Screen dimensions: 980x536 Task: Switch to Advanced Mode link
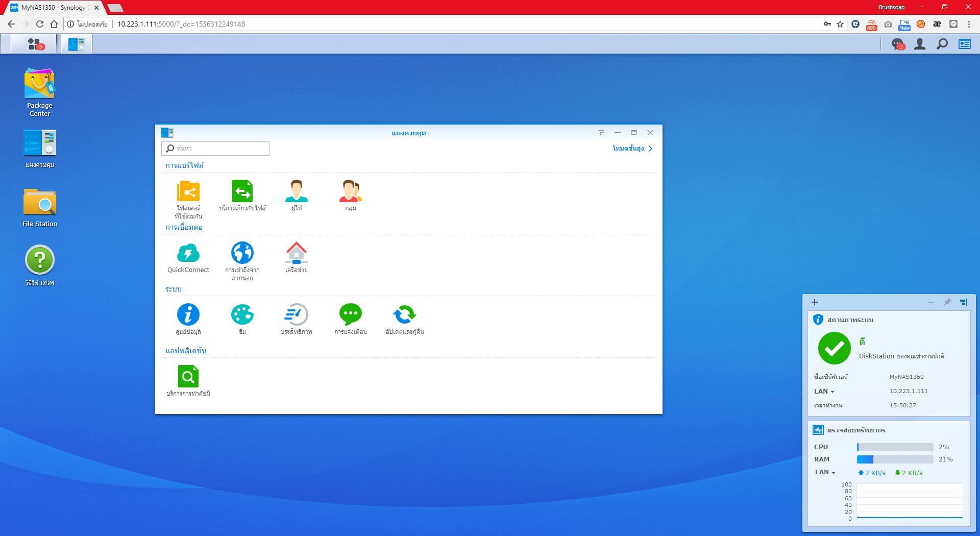(x=632, y=149)
